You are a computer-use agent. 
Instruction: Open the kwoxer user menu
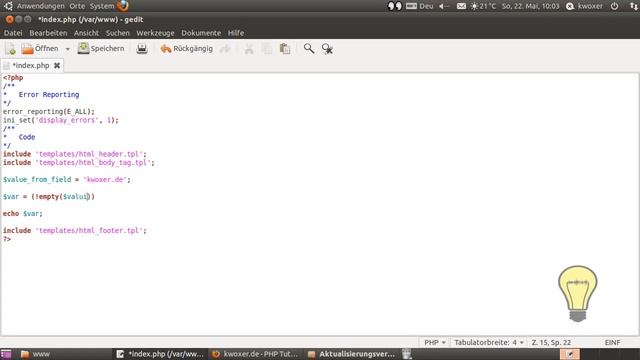tap(584, 6)
